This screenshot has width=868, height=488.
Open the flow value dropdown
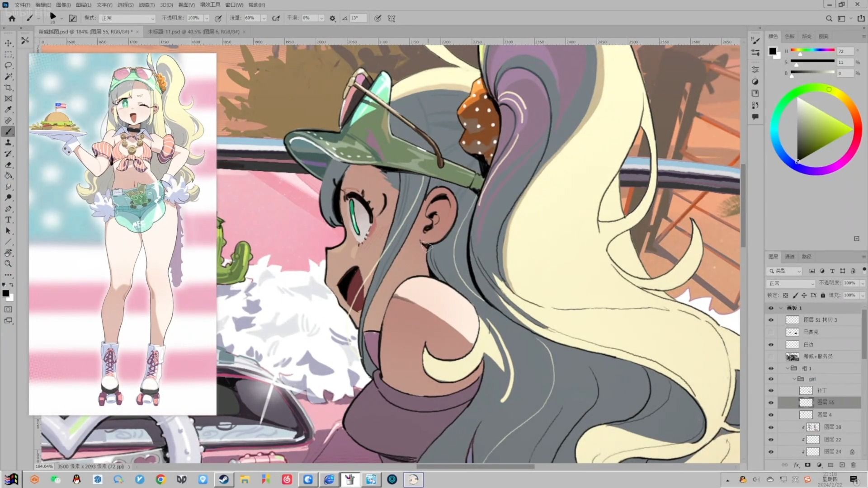264,19
